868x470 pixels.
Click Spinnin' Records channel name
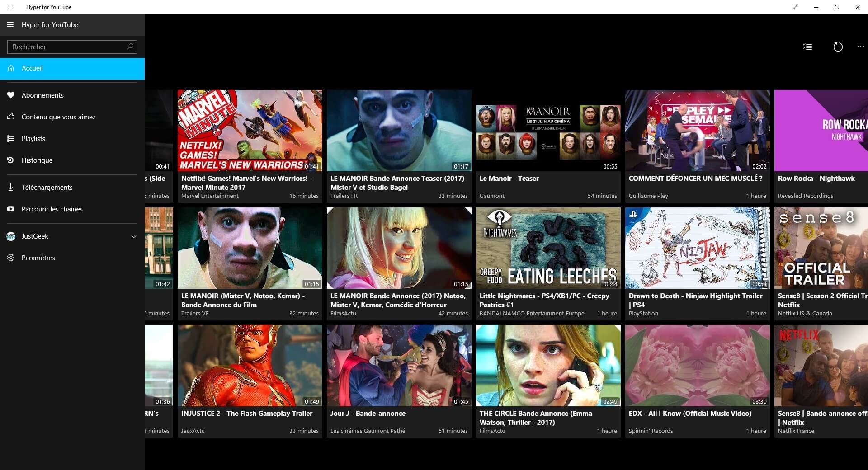coord(651,431)
